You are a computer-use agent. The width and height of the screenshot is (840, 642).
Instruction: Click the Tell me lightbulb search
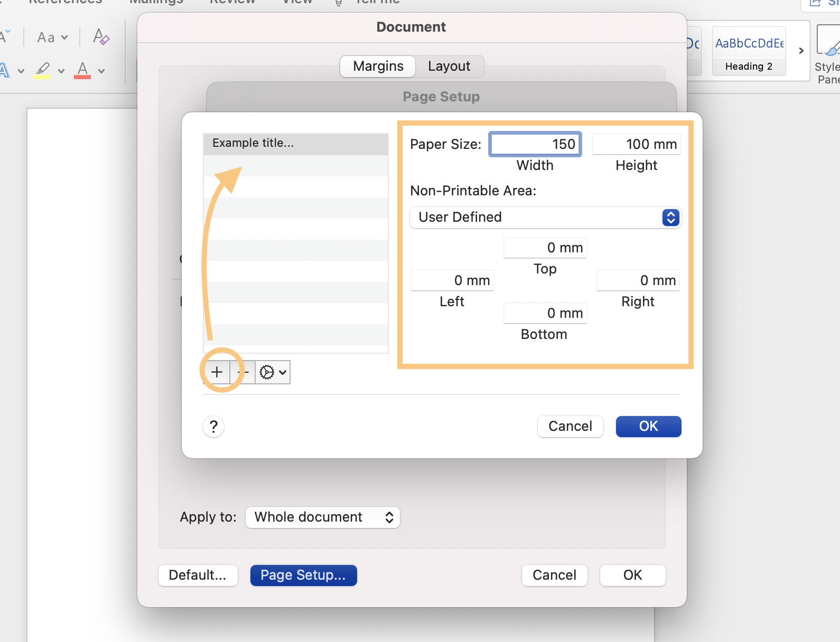[x=339, y=3]
